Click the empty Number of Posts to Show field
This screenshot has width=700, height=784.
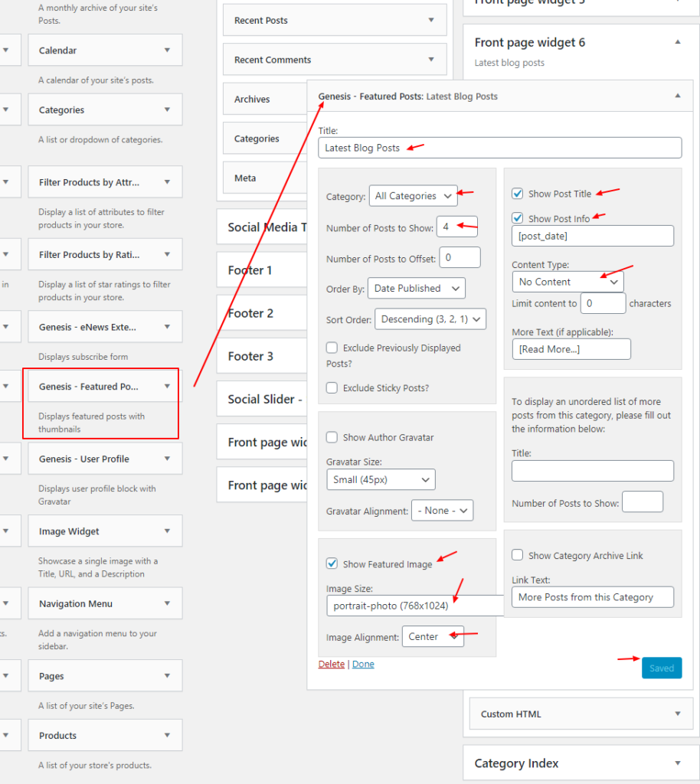[643, 501]
